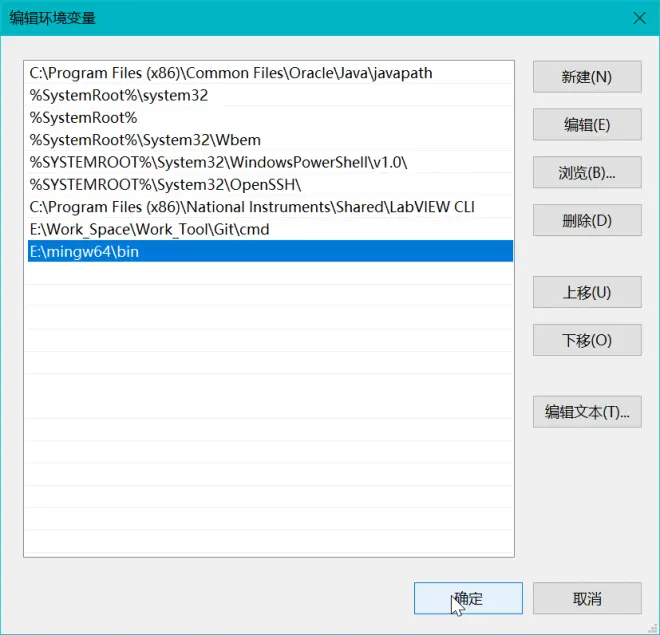Select the LabVIEW CLI path entry

[270, 207]
